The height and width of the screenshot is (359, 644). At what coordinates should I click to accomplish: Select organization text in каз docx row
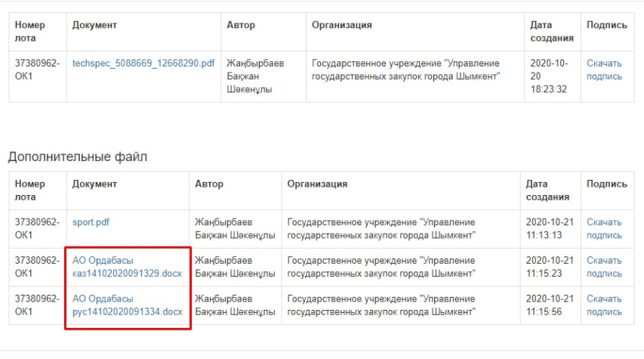tap(381, 267)
